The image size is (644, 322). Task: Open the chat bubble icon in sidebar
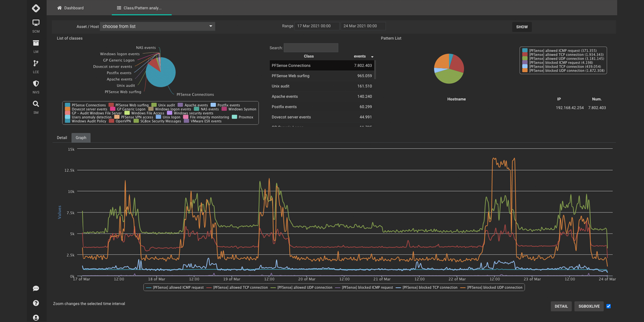click(x=36, y=289)
